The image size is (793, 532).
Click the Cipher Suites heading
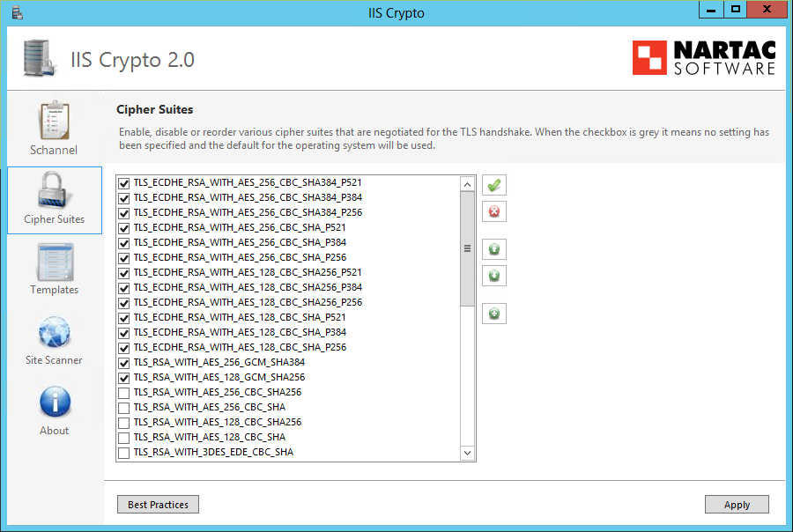[155, 109]
